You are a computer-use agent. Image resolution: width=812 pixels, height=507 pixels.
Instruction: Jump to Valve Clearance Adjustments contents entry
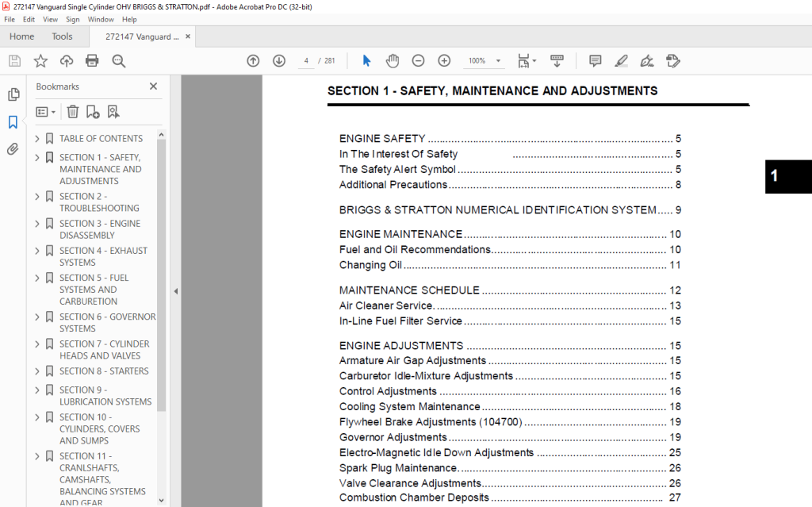[x=510, y=483]
